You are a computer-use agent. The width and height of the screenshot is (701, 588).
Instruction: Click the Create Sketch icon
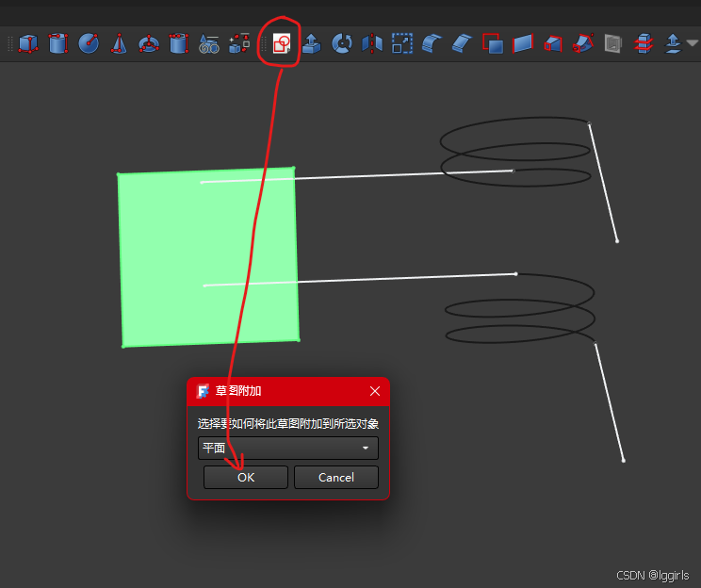click(282, 44)
